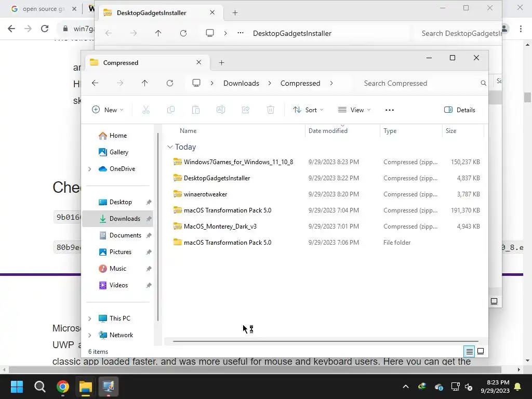The image size is (532, 399).
Task: Open notifications bell in taskbar
Action: pos(518,387)
